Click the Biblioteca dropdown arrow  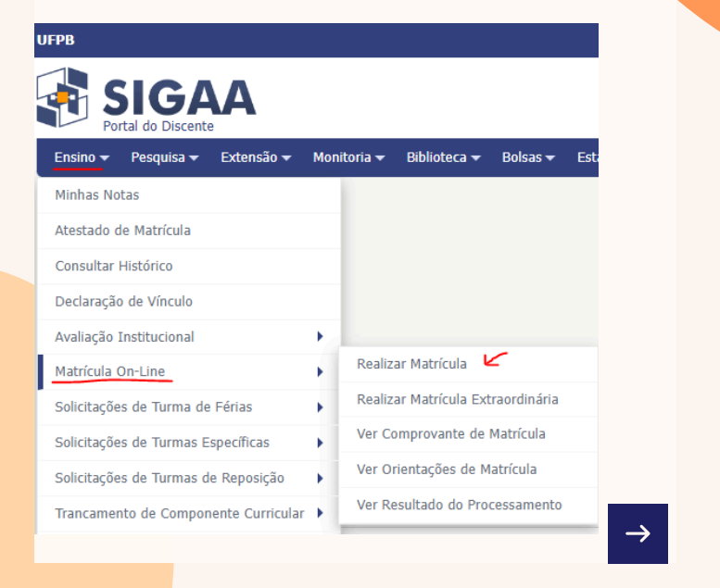coord(476,158)
